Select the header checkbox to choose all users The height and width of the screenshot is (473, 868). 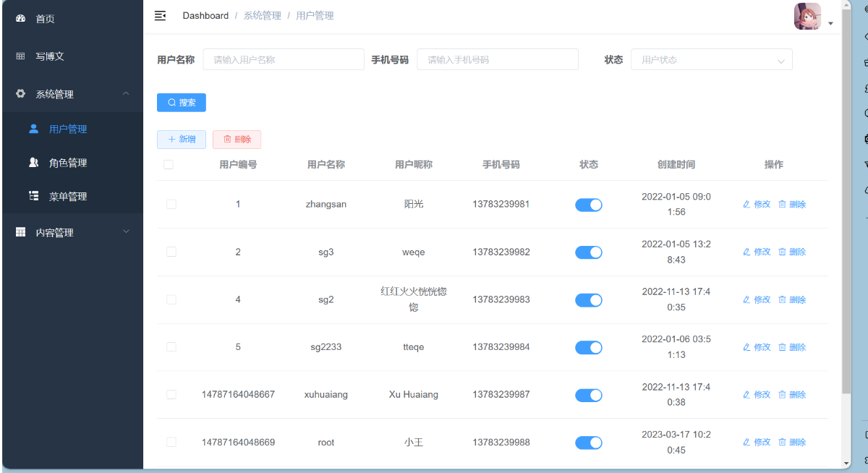pos(169,164)
